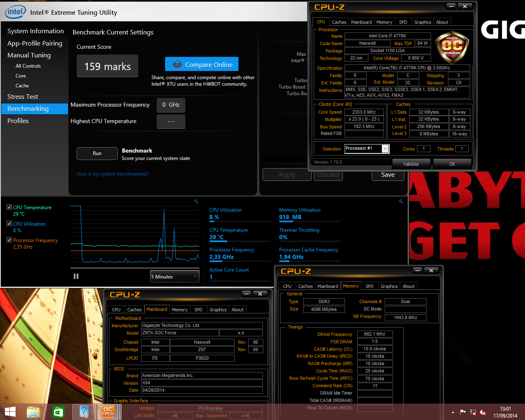Open SPD tab in CPU-Z Memory window
The width and height of the screenshot is (525, 420).
370,286
